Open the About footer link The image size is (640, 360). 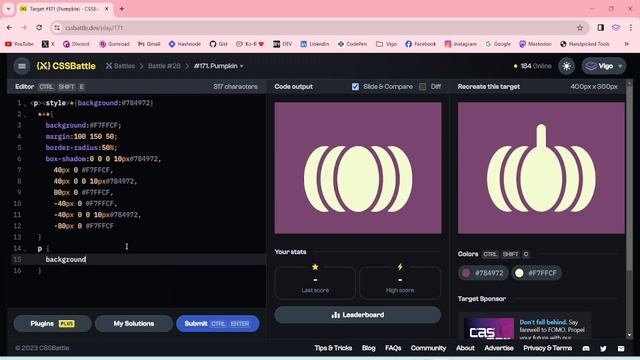point(465,348)
